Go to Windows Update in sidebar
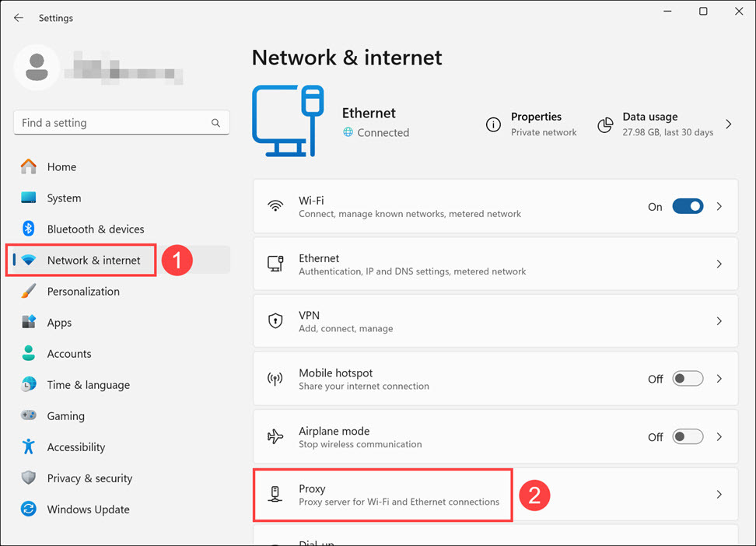The image size is (756, 546). coord(88,509)
